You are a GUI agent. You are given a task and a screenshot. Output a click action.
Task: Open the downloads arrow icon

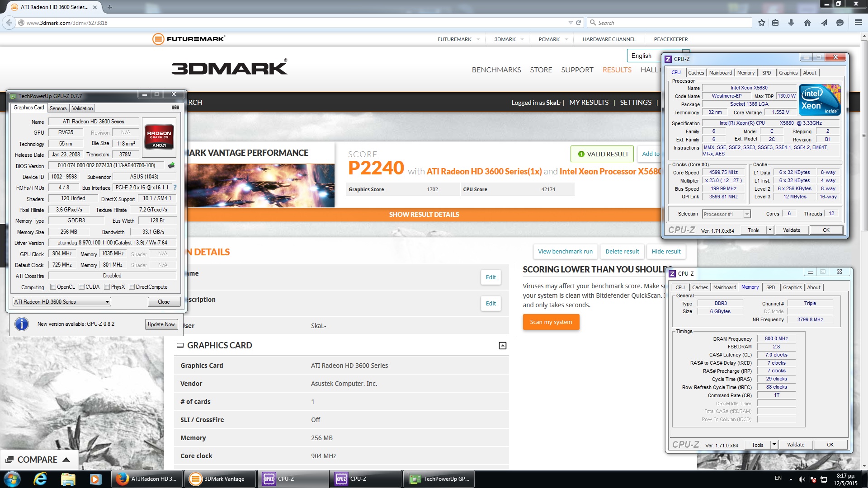point(791,23)
